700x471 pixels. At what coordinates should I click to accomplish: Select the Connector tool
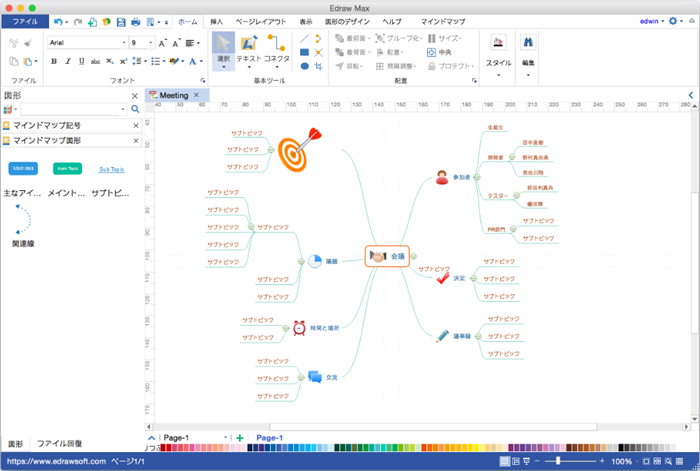click(276, 50)
